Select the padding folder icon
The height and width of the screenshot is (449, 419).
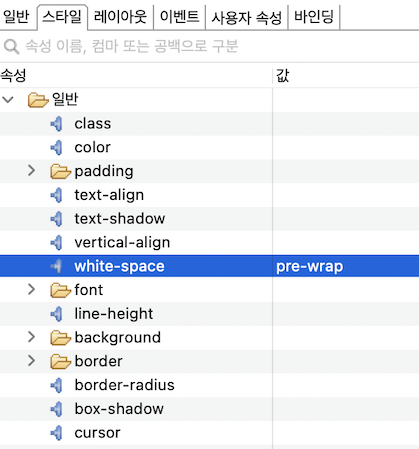coord(60,171)
